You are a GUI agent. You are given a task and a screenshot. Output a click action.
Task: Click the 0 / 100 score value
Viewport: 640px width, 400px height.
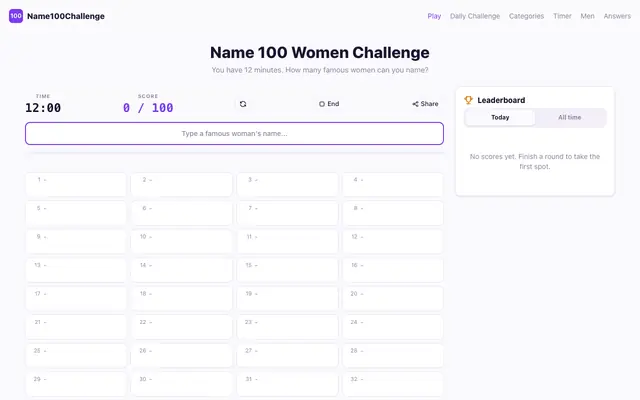pos(148,108)
